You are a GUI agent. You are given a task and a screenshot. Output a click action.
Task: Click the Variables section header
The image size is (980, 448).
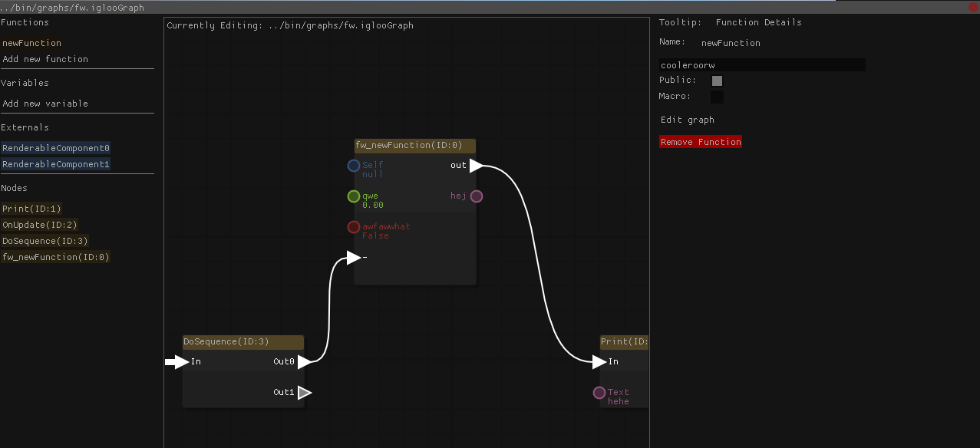click(x=25, y=83)
